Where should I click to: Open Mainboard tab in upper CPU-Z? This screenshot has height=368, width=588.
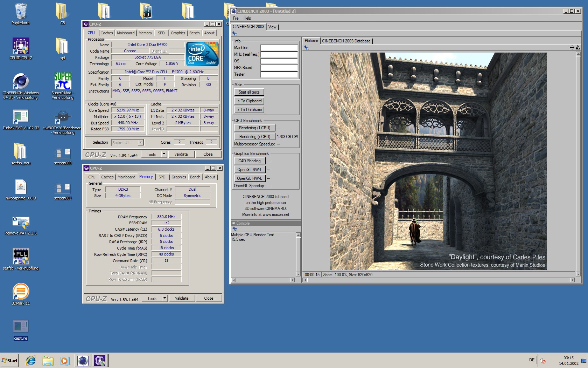[125, 33]
